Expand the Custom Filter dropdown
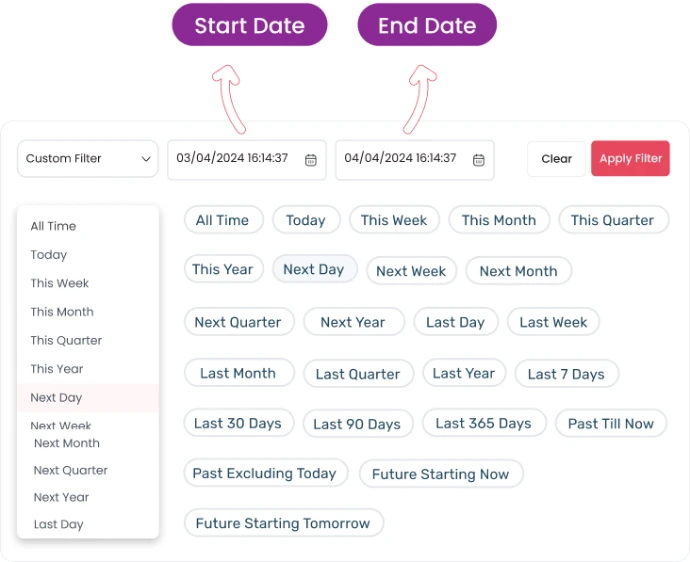The width and height of the screenshot is (690, 562). pos(88,159)
